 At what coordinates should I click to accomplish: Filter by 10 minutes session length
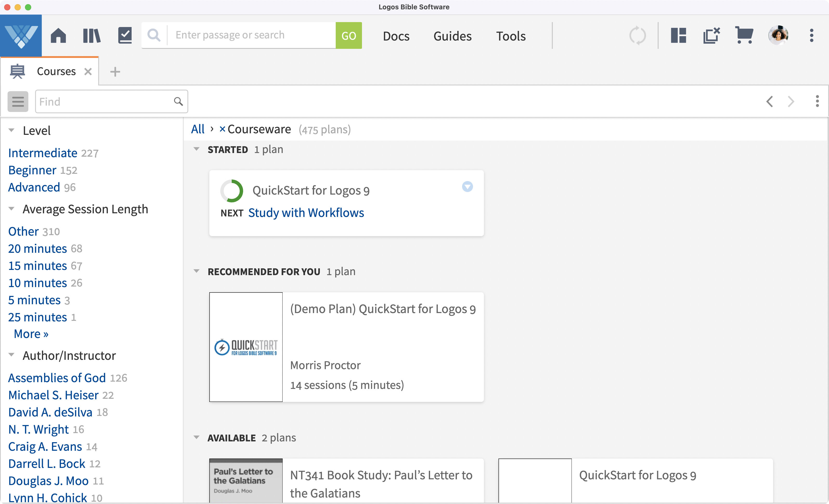pyautogui.click(x=38, y=283)
